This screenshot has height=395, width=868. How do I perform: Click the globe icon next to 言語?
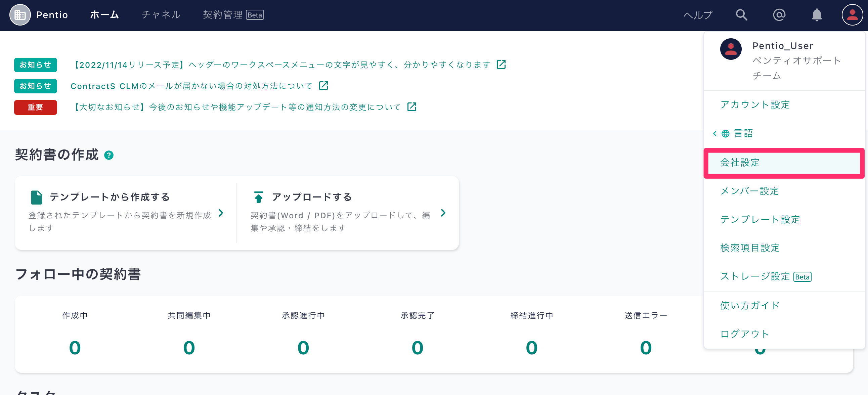coord(725,134)
